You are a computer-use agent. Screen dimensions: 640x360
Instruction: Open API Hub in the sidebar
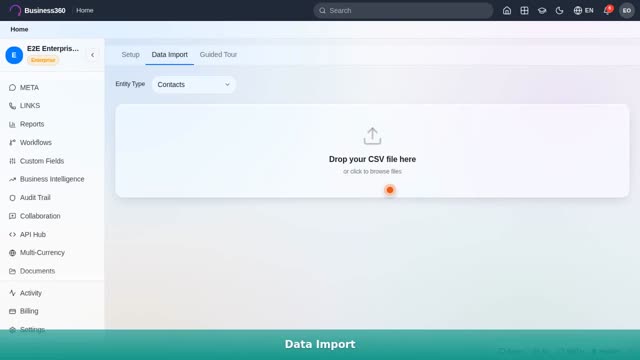point(52,234)
